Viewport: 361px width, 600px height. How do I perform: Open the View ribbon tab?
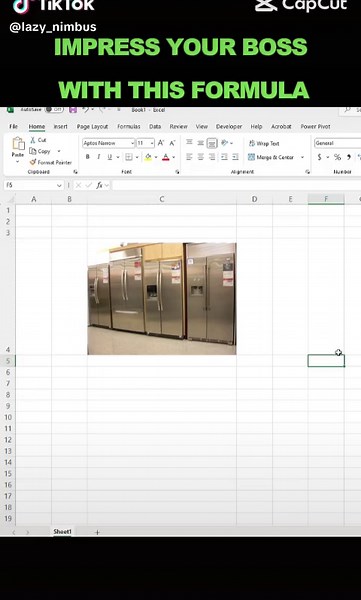coord(202,127)
